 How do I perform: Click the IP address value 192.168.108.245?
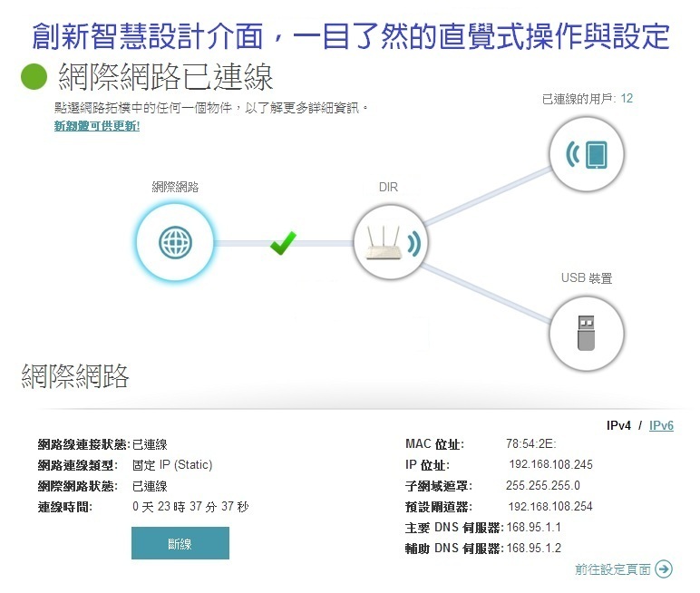click(551, 465)
